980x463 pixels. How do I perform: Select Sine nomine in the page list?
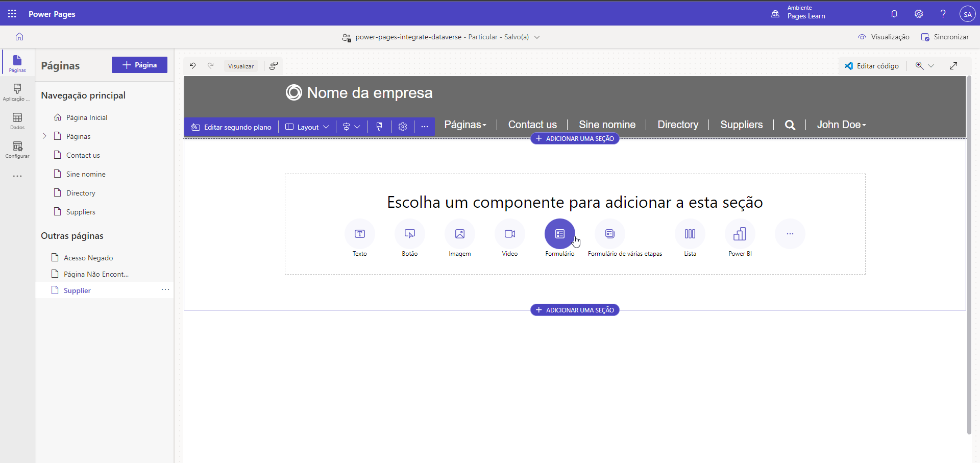click(86, 174)
